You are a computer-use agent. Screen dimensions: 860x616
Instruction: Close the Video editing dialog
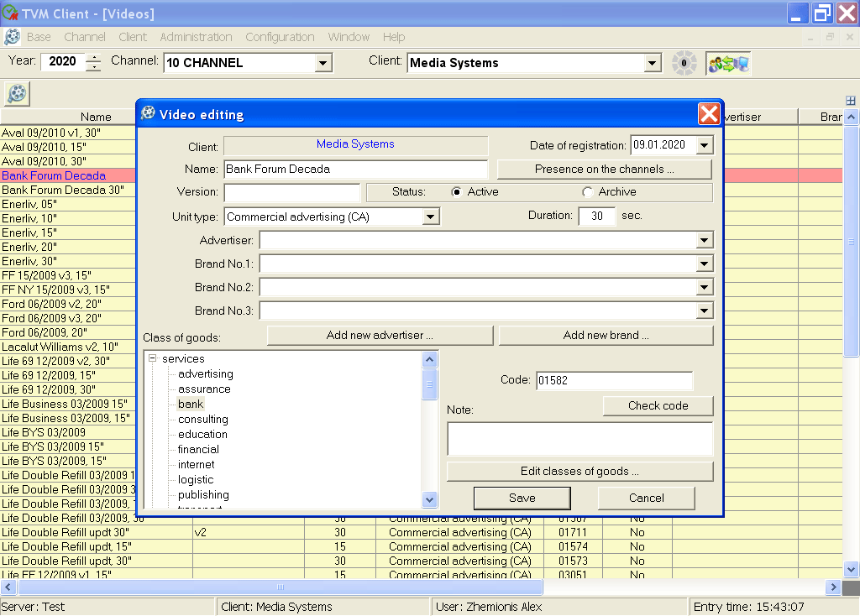click(x=709, y=114)
